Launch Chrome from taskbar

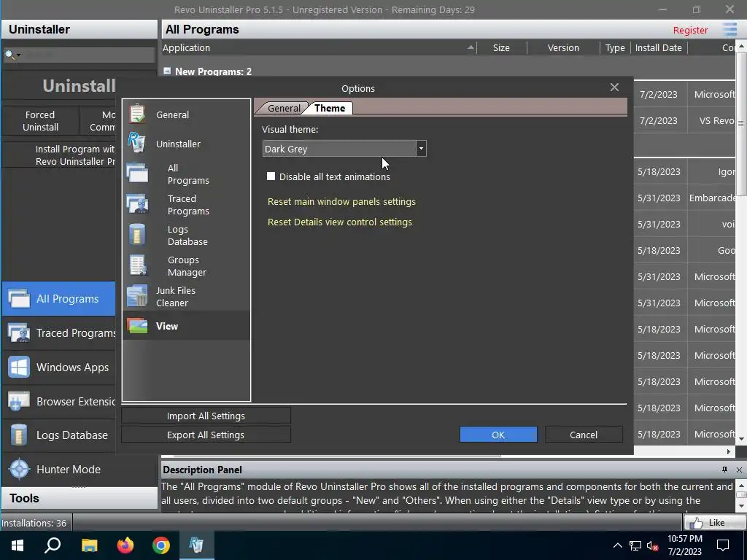(x=161, y=545)
